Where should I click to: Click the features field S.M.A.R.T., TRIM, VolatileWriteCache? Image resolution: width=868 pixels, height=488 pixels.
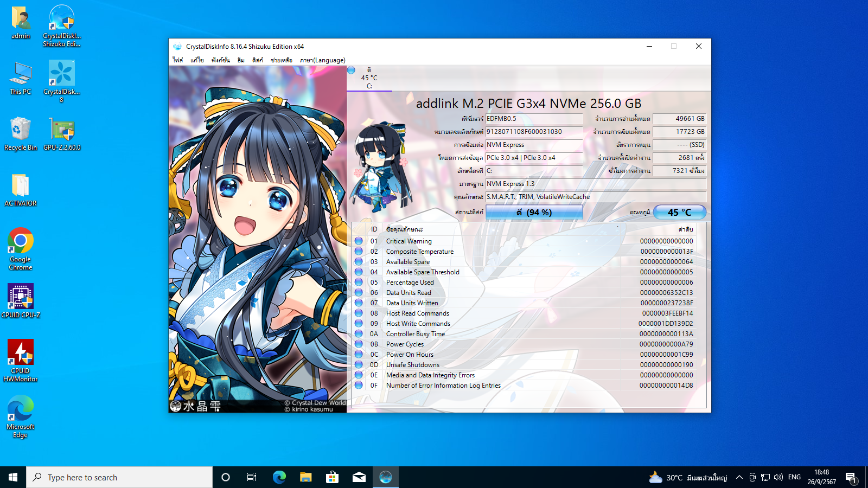(596, 197)
